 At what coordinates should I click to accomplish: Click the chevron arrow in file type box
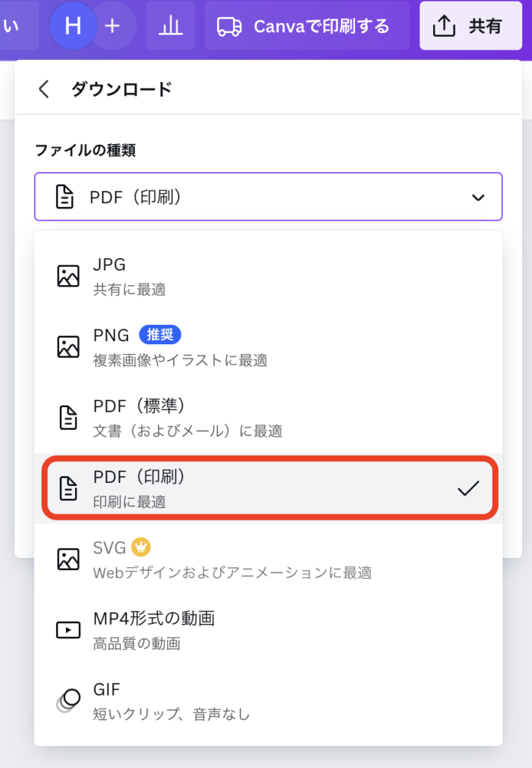(x=477, y=197)
